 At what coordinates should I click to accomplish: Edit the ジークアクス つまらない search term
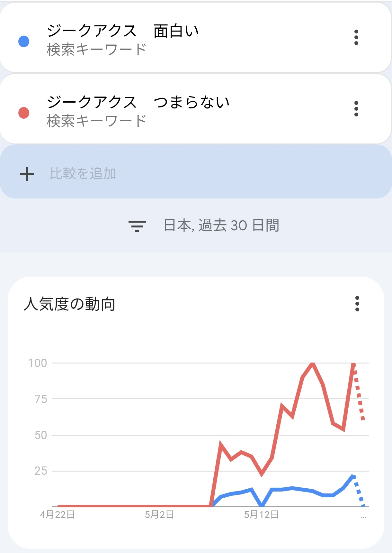coord(138,102)
